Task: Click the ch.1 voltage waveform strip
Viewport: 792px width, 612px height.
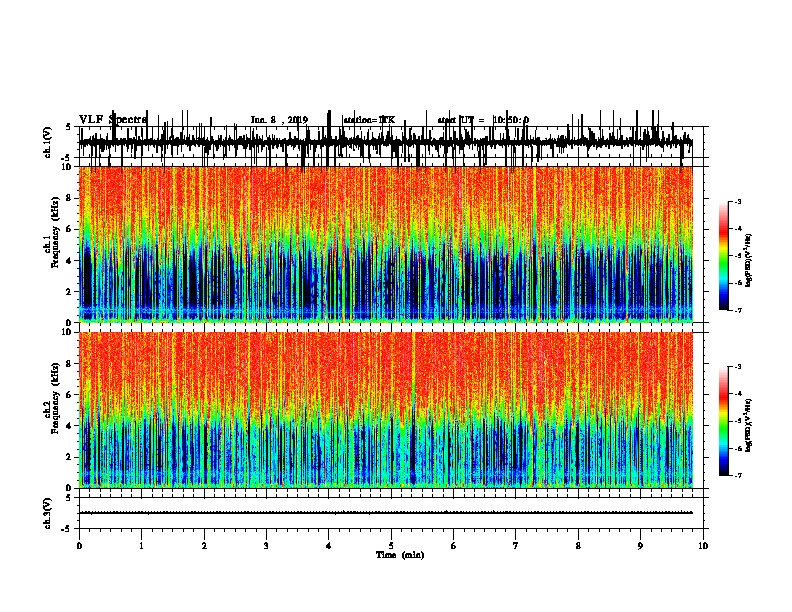Action: pyautogui.click(x=386, y=142)
